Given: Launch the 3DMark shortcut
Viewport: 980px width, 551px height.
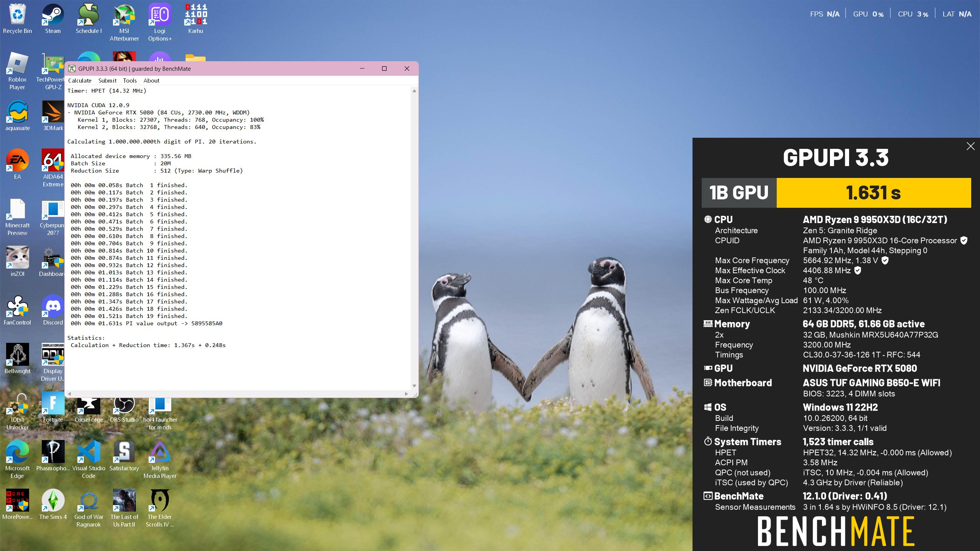Looking at the screenshot, I should pos(53,116).
